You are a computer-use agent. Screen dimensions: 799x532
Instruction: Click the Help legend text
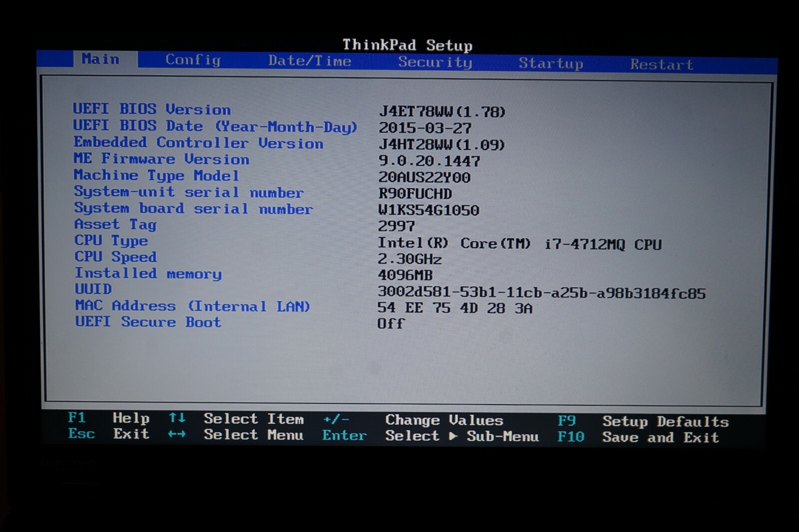point(131,418)
